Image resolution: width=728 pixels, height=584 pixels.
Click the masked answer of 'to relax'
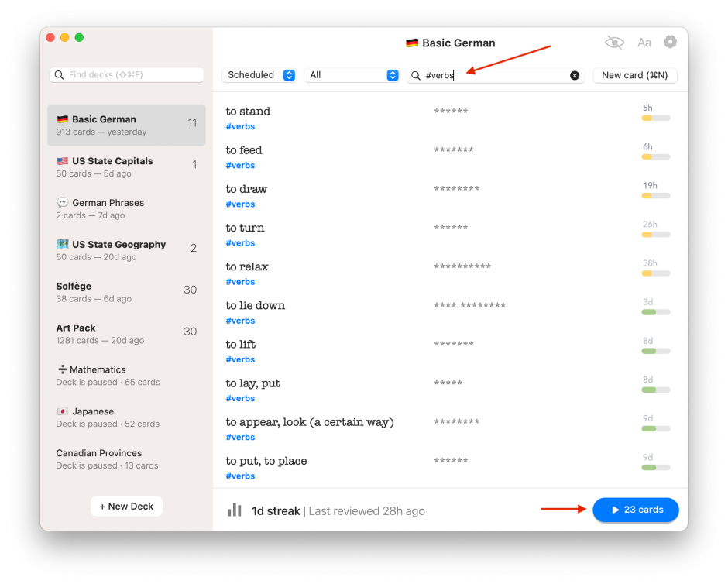click(462, 267)
